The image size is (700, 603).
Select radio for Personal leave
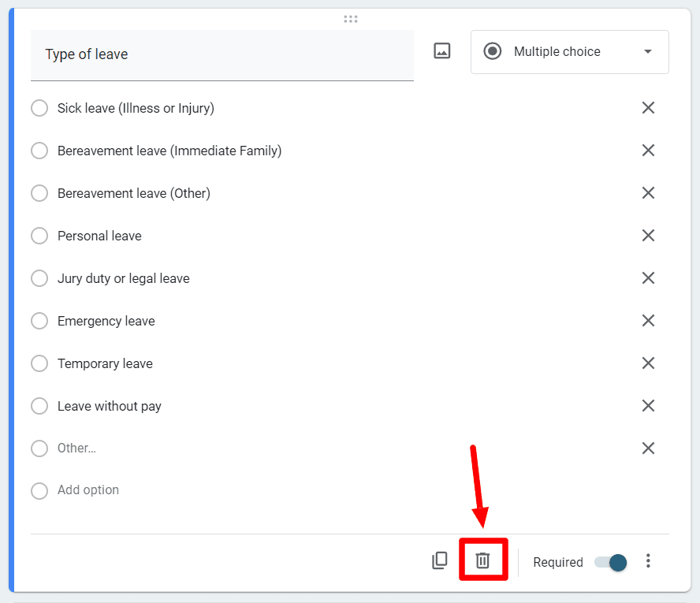pyautogui.click(x=39, y=236)
